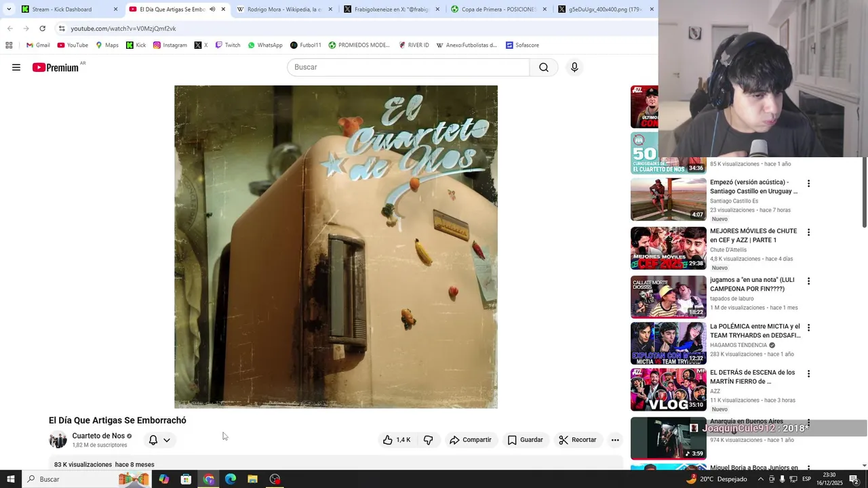Image resolution: width=868 pixels, height=488 pixels.
Task: Go to YouTube Premium home logo
Action: [56, 67]
